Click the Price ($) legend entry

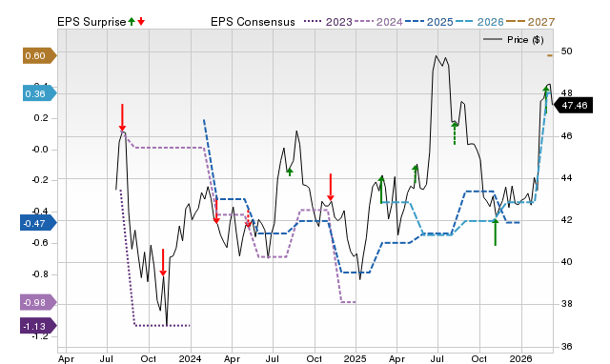(513, 40)
